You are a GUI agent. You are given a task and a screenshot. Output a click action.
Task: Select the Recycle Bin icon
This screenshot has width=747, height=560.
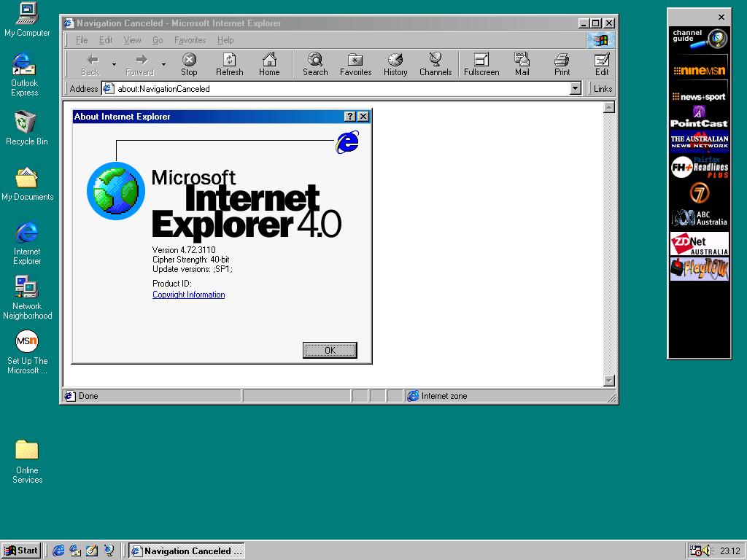pyautogui.click(x=26, y=128)
